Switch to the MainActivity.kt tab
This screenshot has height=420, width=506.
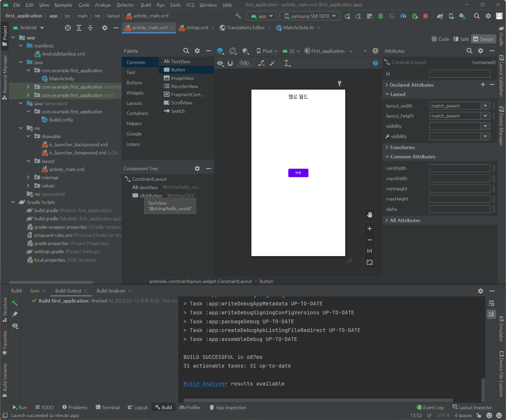coord(298,28)
